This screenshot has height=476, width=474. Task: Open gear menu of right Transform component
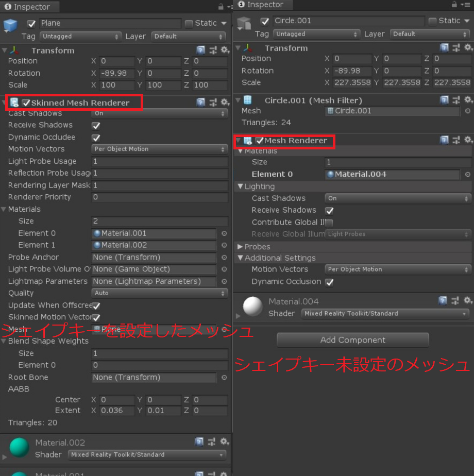[x=468, y=47]
